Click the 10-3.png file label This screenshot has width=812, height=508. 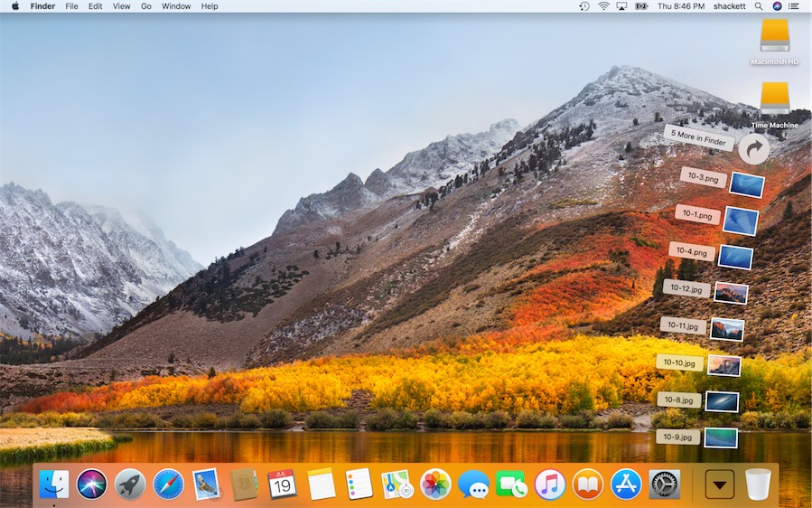click(x=704, y=177)
